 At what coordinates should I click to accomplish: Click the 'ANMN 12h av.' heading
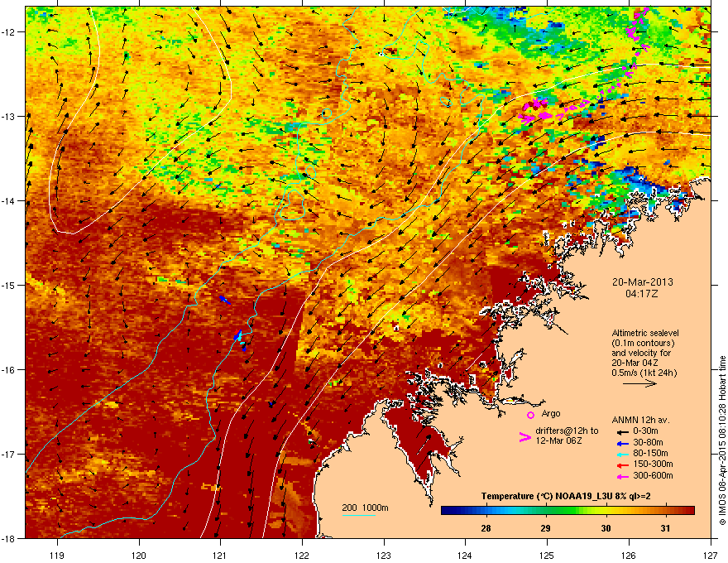coord(640,420)
